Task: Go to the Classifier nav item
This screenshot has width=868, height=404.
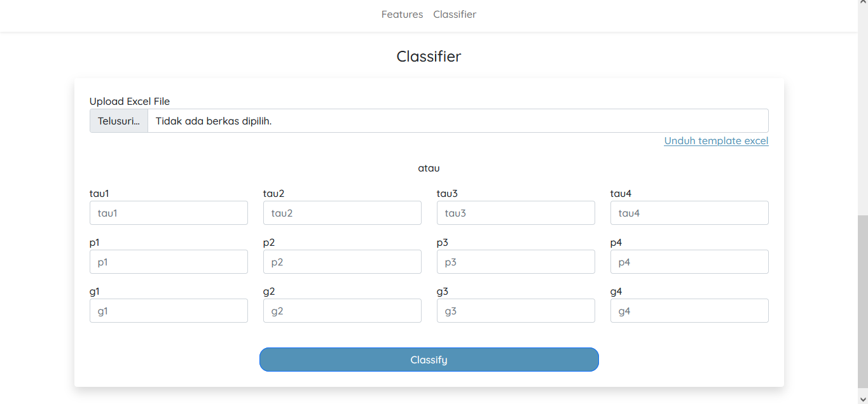Action: tap(455, 14)
